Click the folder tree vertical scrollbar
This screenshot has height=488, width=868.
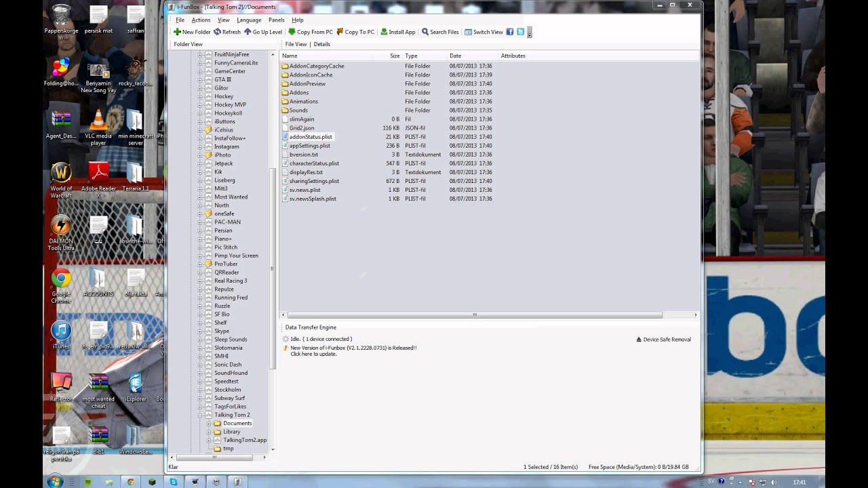(x=273, y=268)
